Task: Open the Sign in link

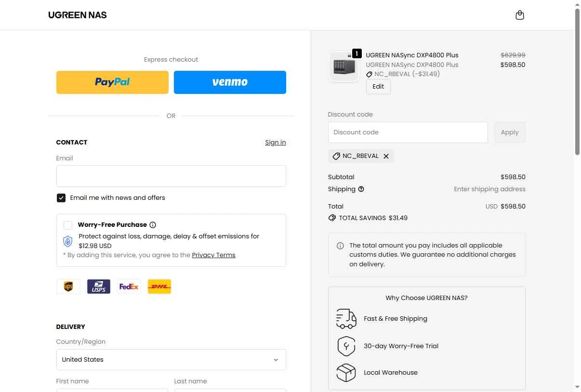Action: (x=276, y=142)
